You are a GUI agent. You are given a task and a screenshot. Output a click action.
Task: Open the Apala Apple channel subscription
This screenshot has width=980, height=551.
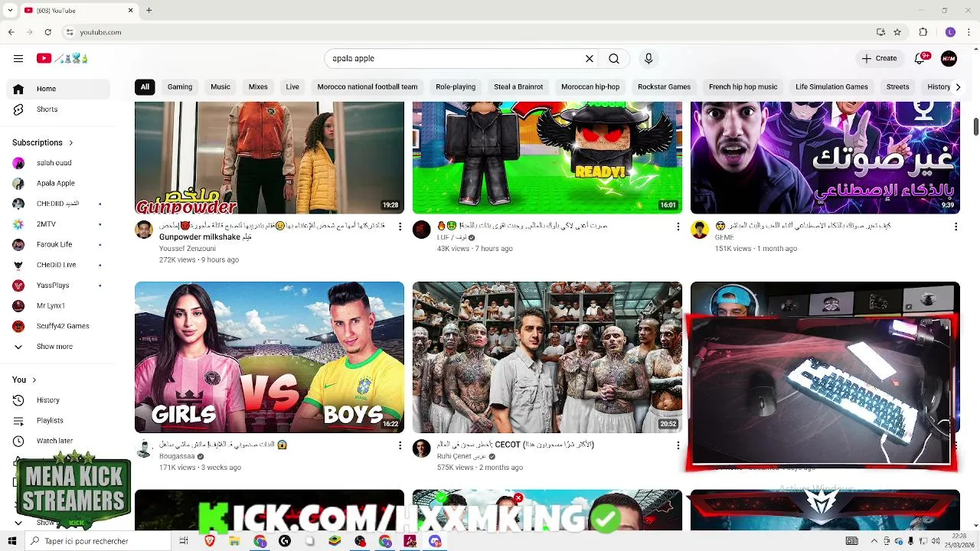pos(58,183)
